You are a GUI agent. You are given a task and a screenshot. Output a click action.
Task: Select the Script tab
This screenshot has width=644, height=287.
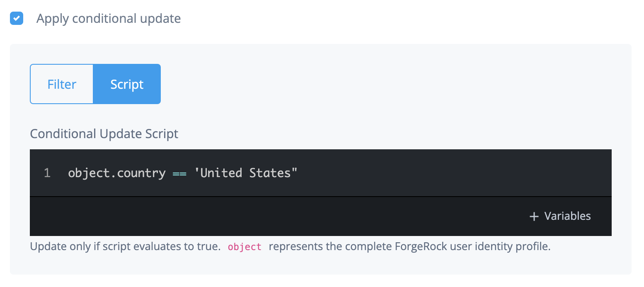coord(127,84)
